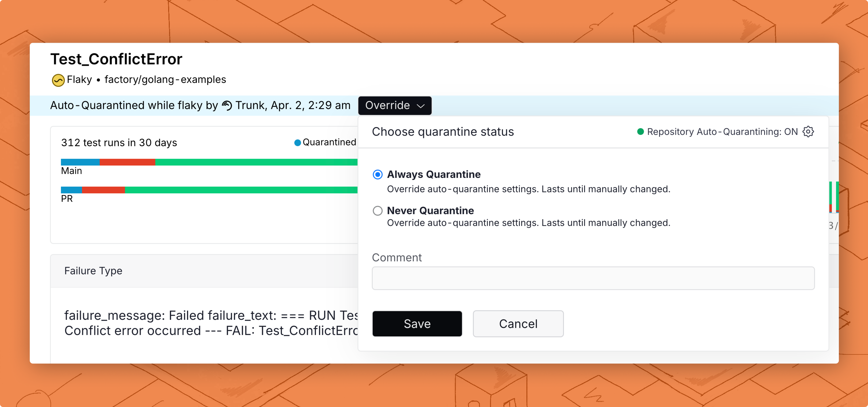Image resolution: width=868 pixels, height=407 pixels.
Task: Click the blue Quarantined legend dot
Action: tap(297, 143)
